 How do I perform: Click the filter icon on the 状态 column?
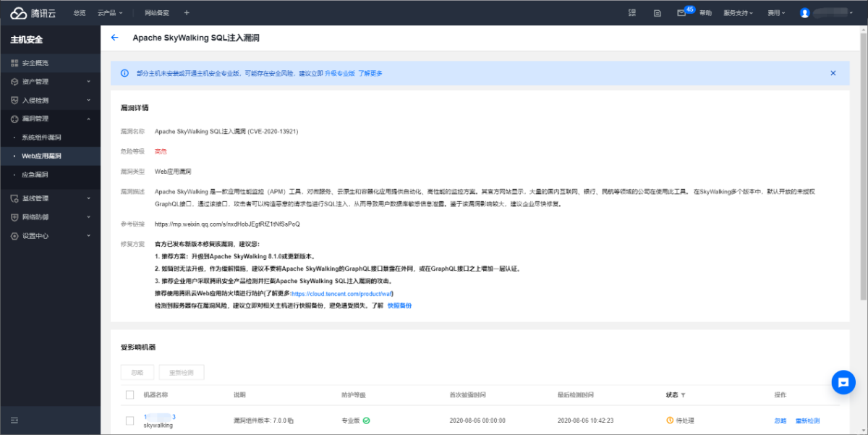click(683, 395)
